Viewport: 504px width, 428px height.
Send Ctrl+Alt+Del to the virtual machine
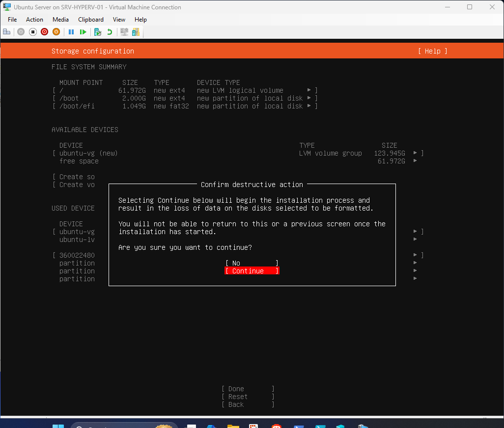7,31
